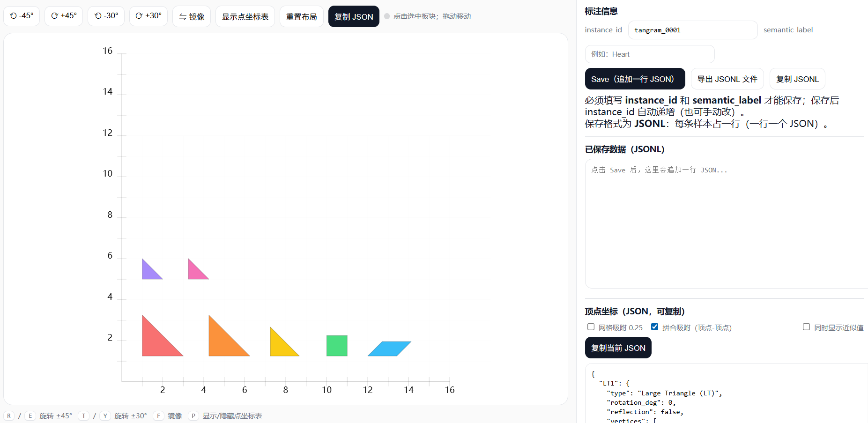The height and width of the screenshot is (423, 868).
Task: Focus the semantic_label field with Heart placeholder
Action: (x=650, y=54)
